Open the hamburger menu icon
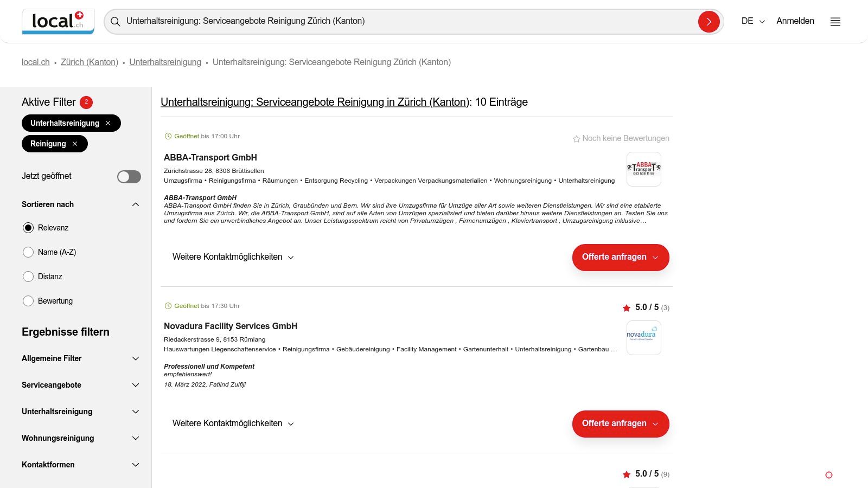This screenshot has width=868, height=488. pos(835,22)
